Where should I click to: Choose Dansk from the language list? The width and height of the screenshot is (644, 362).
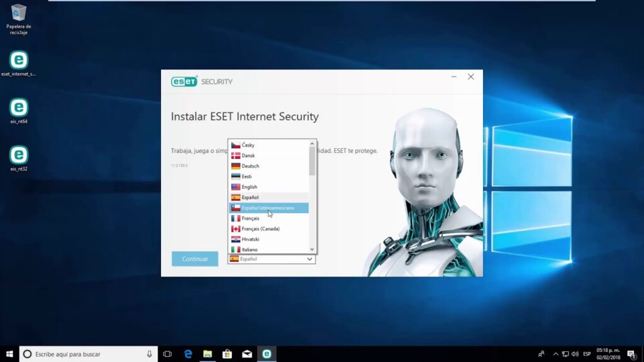click(269, 156)
